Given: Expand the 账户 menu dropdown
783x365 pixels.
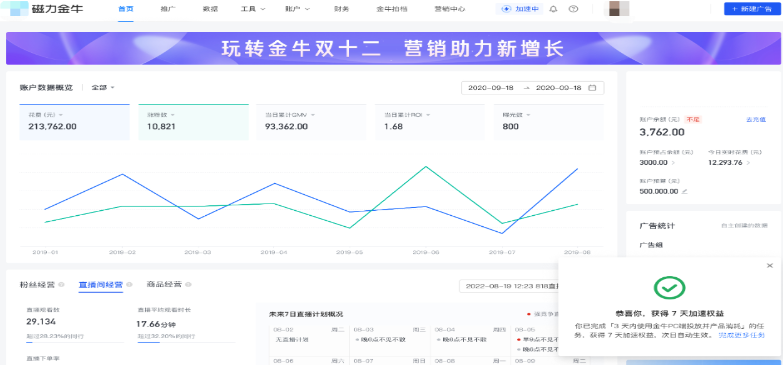Looking at the screenshot, I should pos(298,9).
